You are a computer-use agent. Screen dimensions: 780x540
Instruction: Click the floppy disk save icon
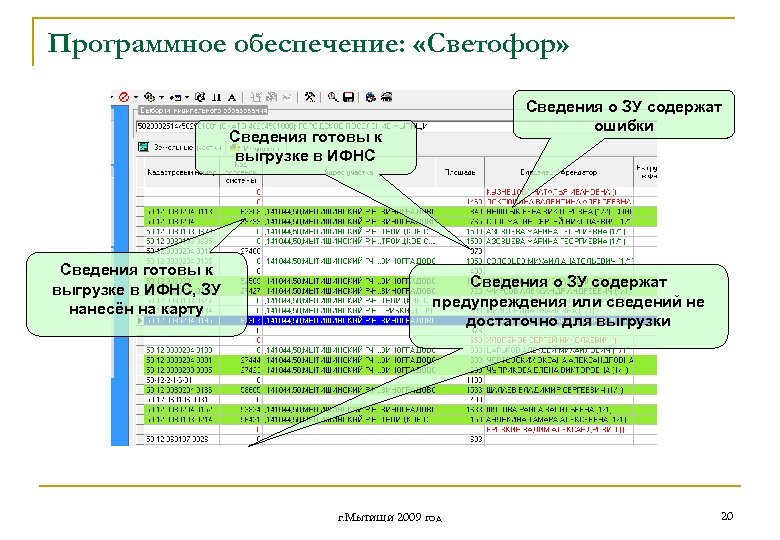tap(348, 97)
